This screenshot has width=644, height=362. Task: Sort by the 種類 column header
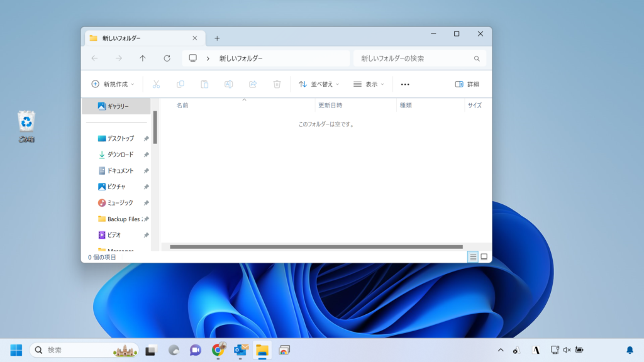pos(406,106)
